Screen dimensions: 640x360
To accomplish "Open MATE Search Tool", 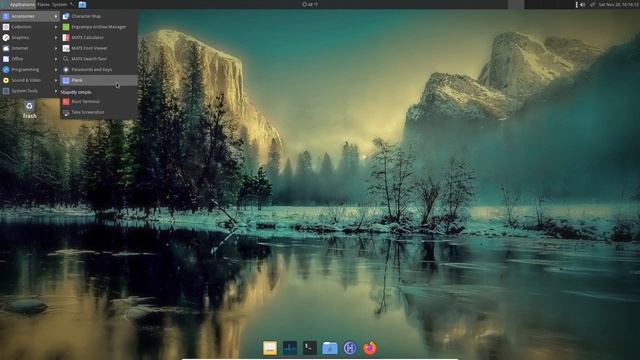I will click(x=98, y=59).
